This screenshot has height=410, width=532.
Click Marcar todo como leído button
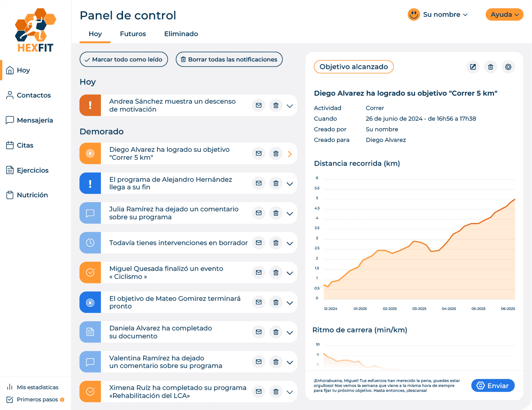[x=124, y=60]
